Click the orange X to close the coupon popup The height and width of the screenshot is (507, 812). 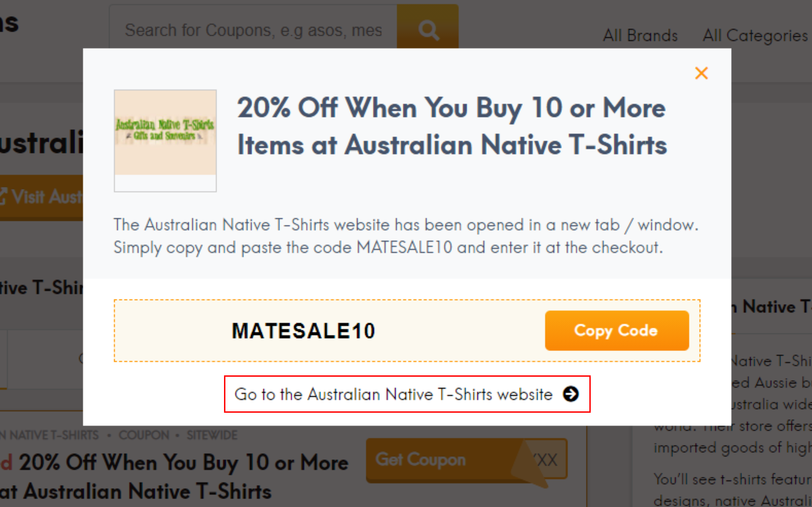click(701, 73)
